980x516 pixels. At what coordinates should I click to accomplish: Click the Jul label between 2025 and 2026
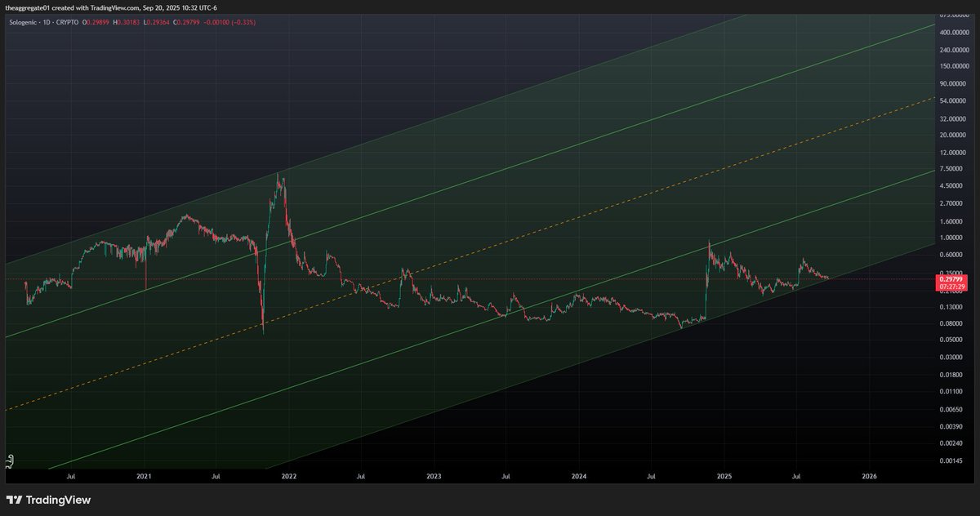[797, 475]
